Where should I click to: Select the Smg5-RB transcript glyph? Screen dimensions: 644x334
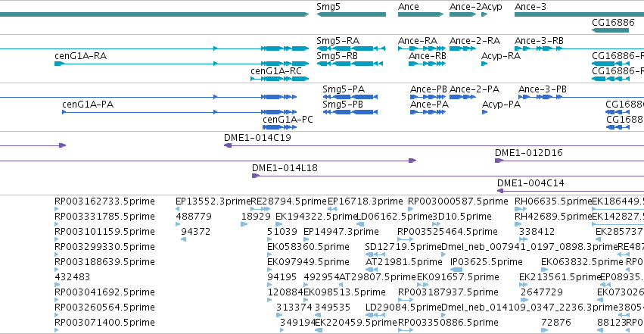pyautogui.click(x=350, y=64)
